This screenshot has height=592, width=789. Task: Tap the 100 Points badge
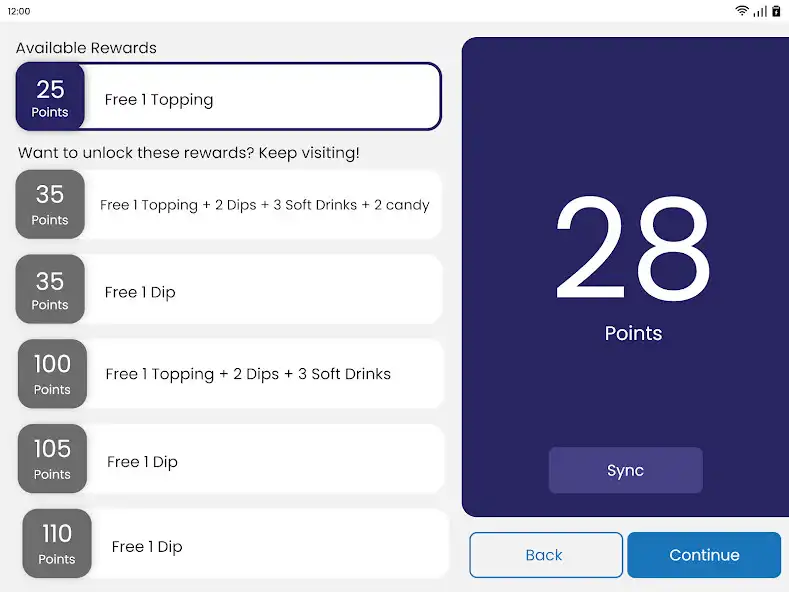52,374
